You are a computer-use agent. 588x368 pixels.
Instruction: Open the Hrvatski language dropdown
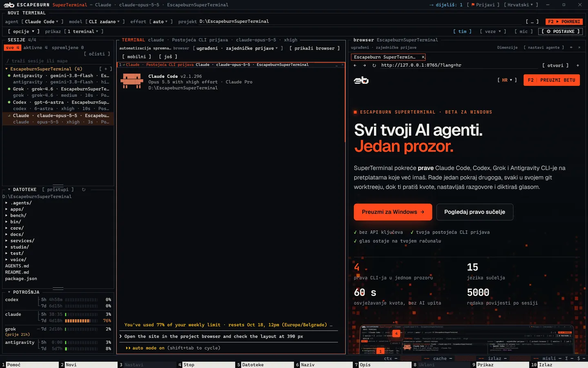pos(521,5)
